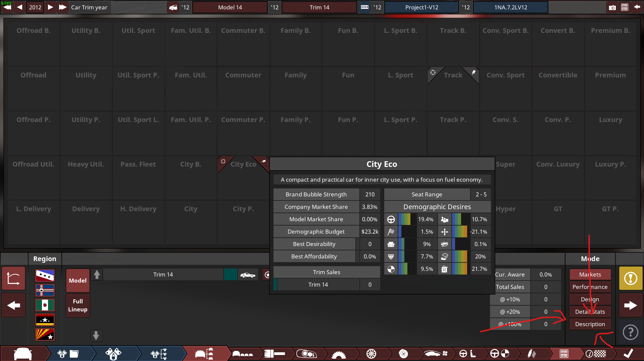Move down the trim list
The image size is (644, 361).
pyautogui.click(x=96, y=336)
